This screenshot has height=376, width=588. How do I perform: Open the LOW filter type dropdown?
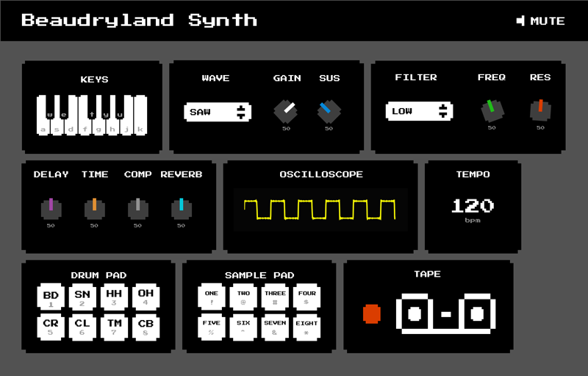(x=419, y=111)
